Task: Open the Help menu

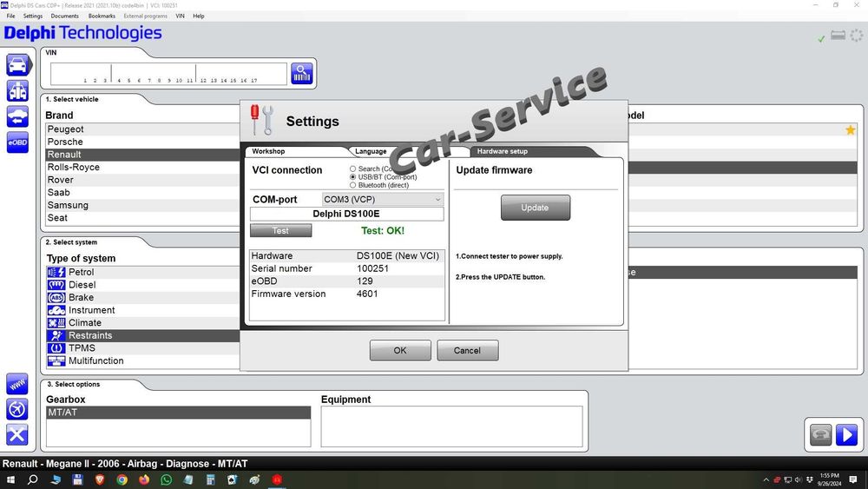Action: pyautogui.click(x=199, y=16)
